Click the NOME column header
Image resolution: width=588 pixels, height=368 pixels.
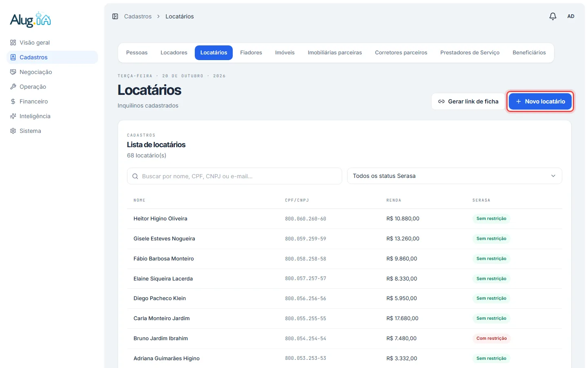(x=139, y=200)
